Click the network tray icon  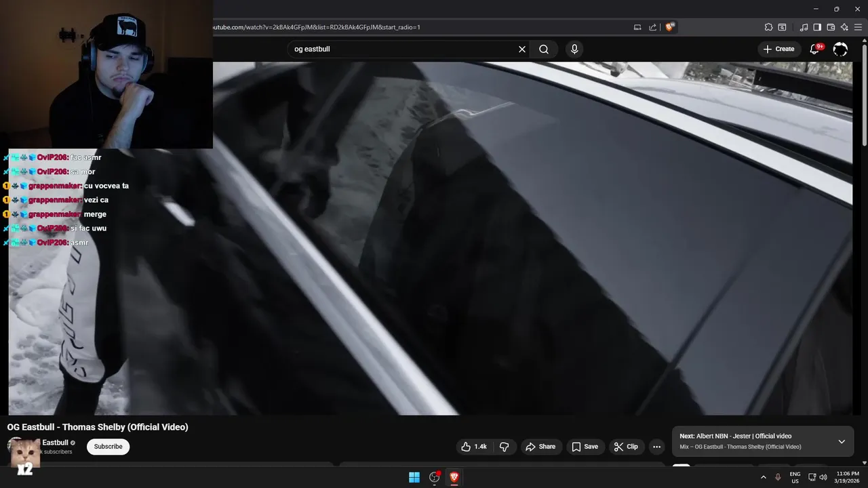point(812,477)
